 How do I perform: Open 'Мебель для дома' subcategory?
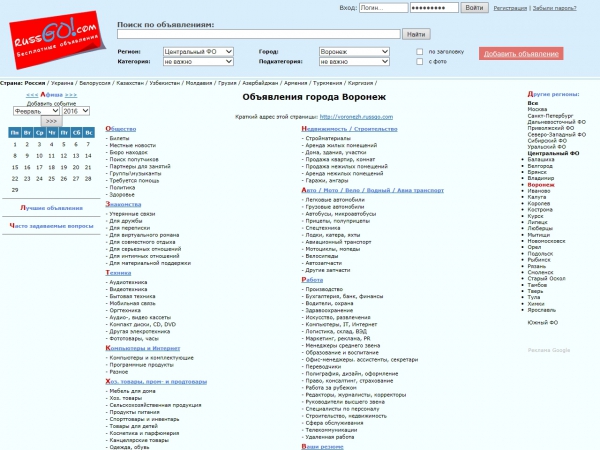point(132,391)
